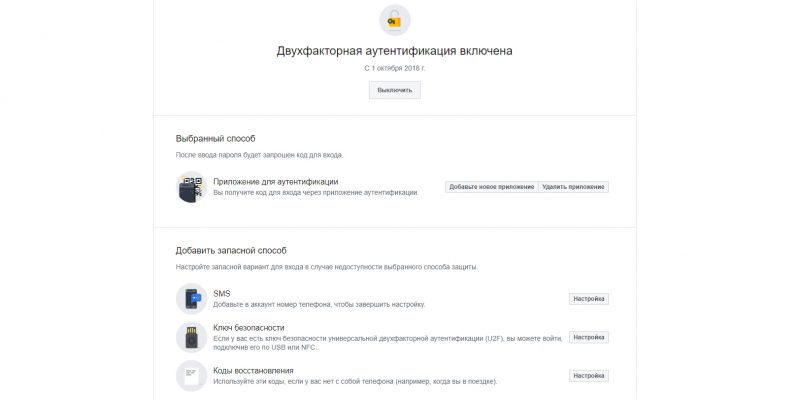Screen dimensions: 800x400
Task: Click the Приложение для аутентификации title
Action: (x=276, y=181)
